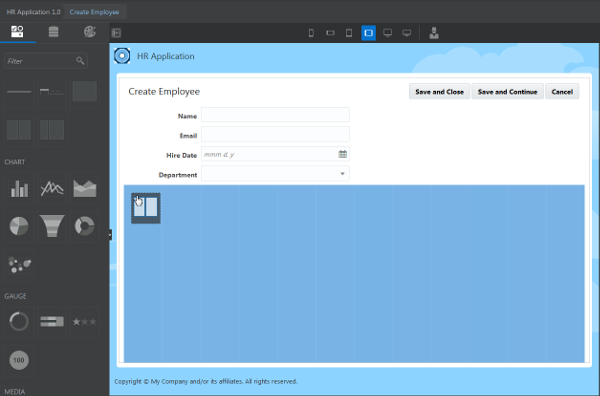Click the GAUGE section heading

point(15,296)
